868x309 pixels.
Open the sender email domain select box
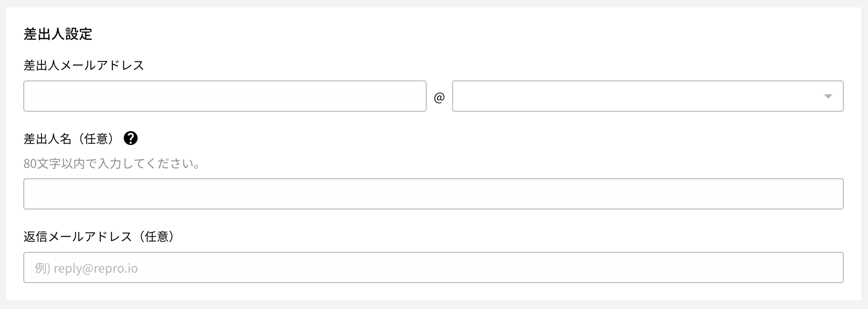pos(648,96)
